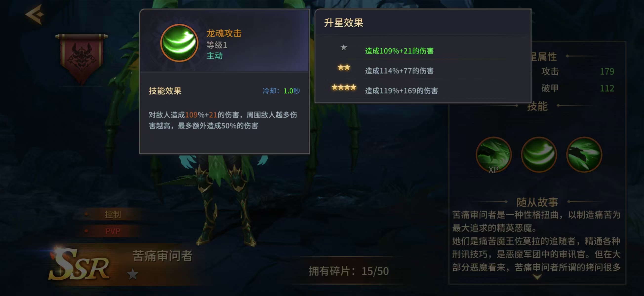Select the middle green slash skill icon
644x296 pixels.
click(x=539, y=155)
